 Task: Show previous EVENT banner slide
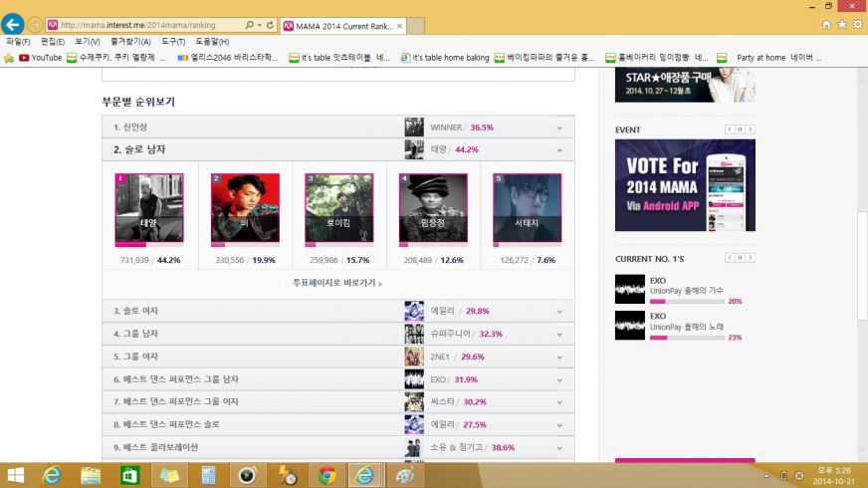point(730,129)
